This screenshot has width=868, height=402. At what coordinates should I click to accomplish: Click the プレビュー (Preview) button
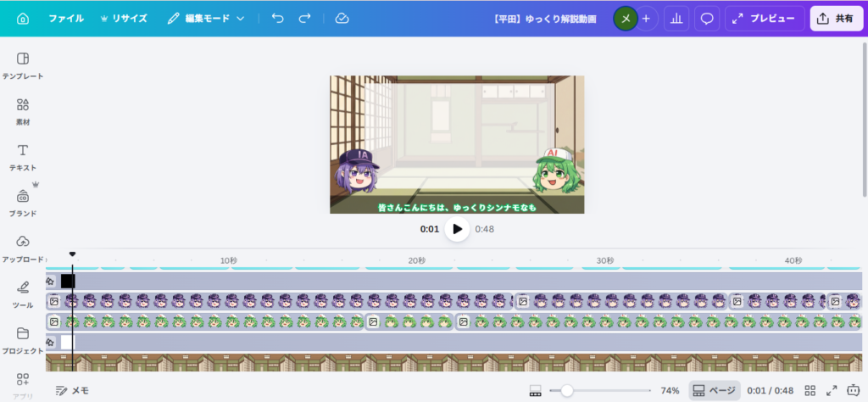[x=765, y=18]
